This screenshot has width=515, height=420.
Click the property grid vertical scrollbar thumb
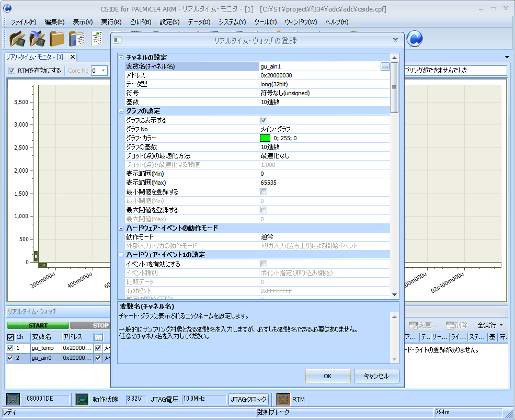click(394, 87)
